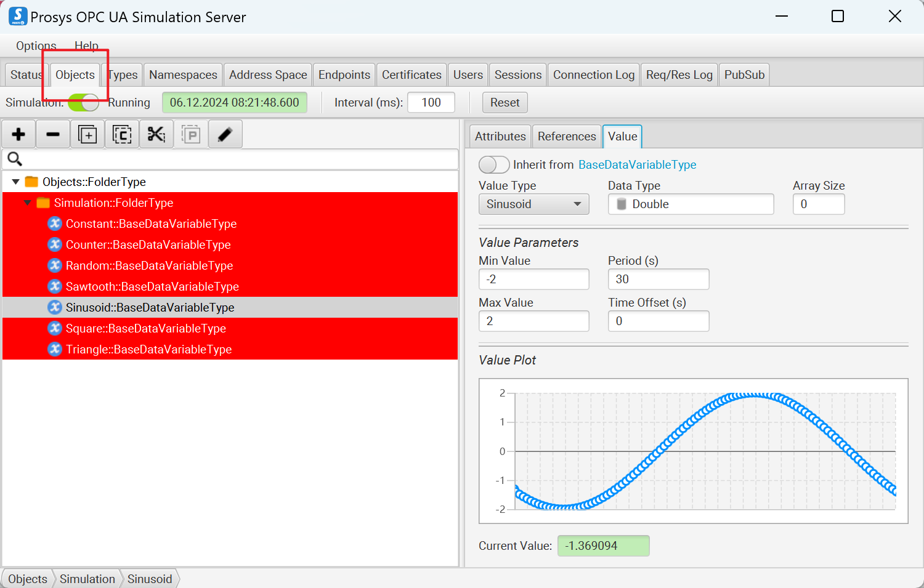Click the Double data type icon
Viewport: 924px width, 588px height.
coord(622,204)
